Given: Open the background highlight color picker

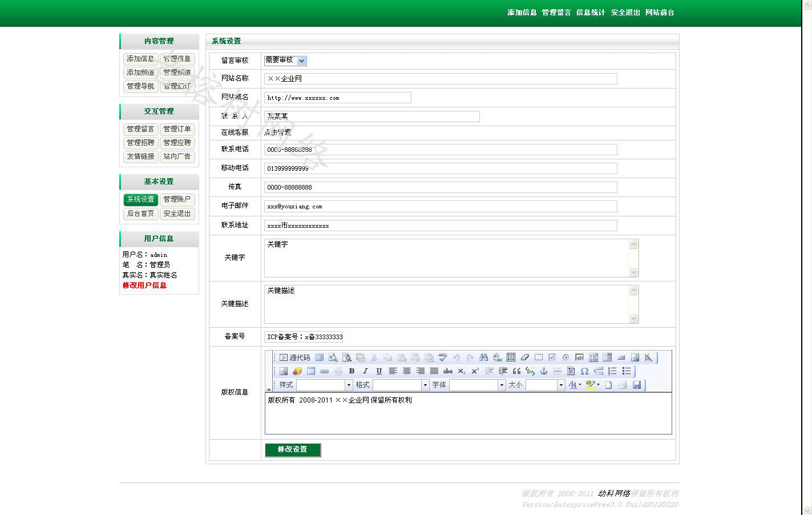Looking at the screenshot, I should pos(592,385).
